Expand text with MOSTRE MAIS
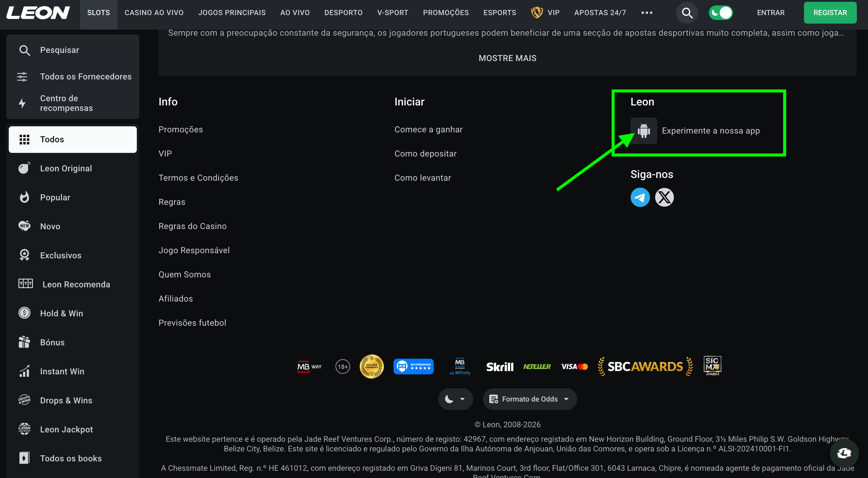 507,58
